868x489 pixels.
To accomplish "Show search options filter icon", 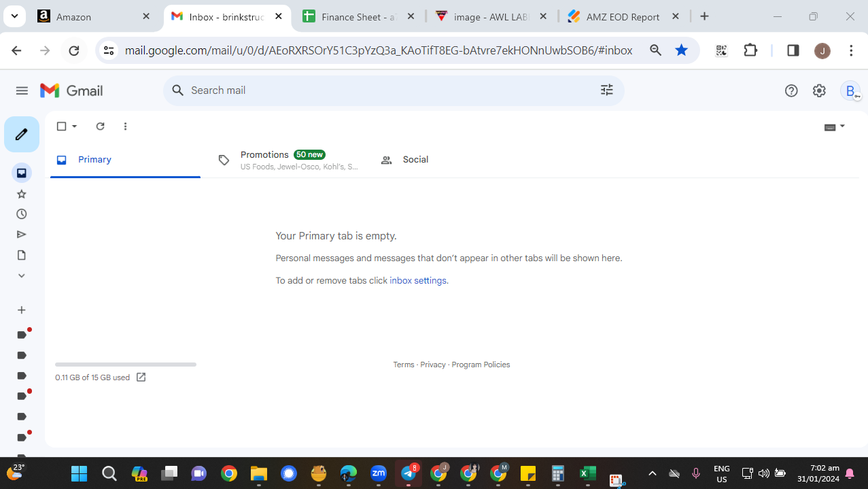I will (x=607, y=90).
